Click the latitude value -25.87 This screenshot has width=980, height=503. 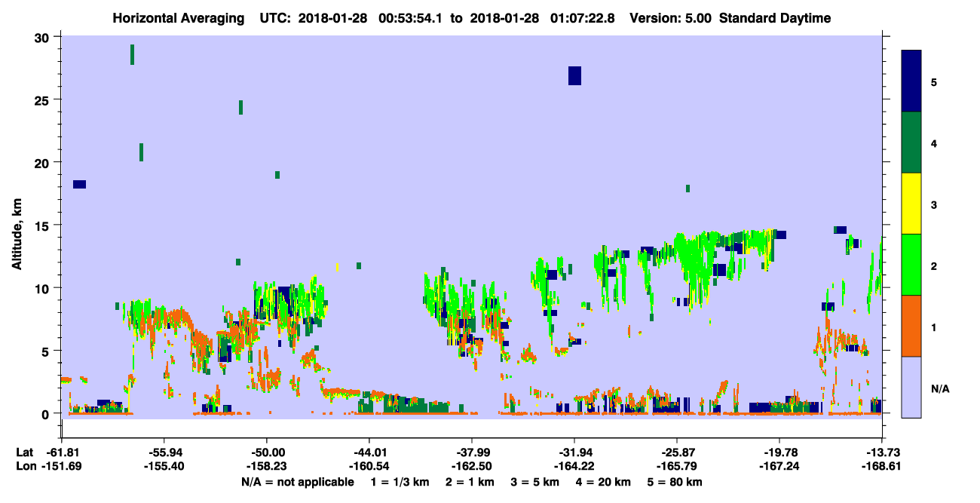[x=676, y=452]
